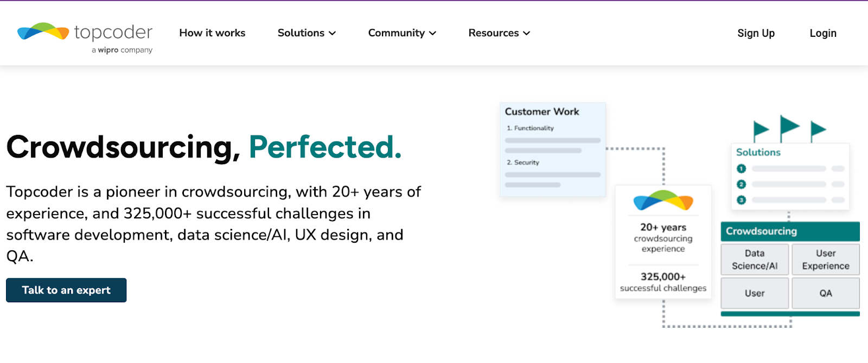Click the Login link

click(823, 33)
